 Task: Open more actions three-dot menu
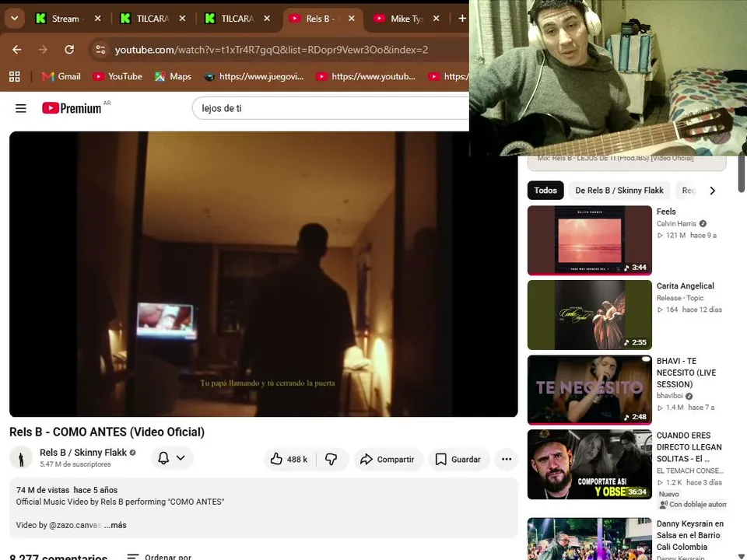click(x=507, y=459)
